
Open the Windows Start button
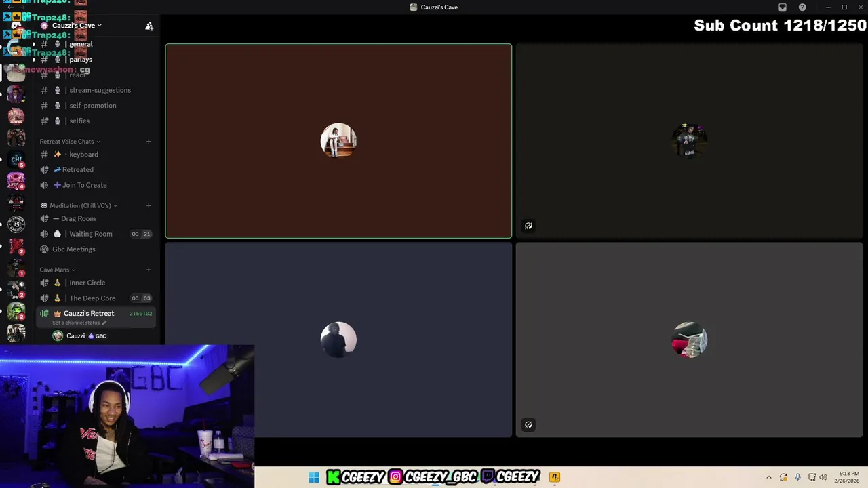(x=313, y=477)
